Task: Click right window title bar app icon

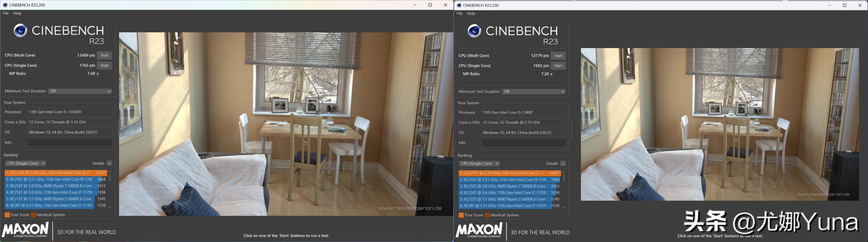Action: (x=459, y=5)
